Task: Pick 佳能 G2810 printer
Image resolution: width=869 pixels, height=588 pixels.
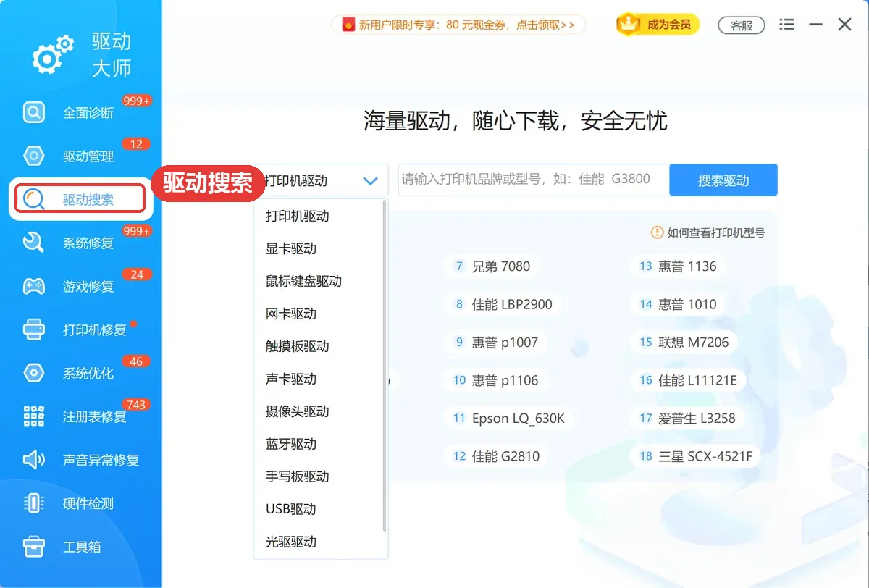Action: pyautogui.click(x=497, y=456)
